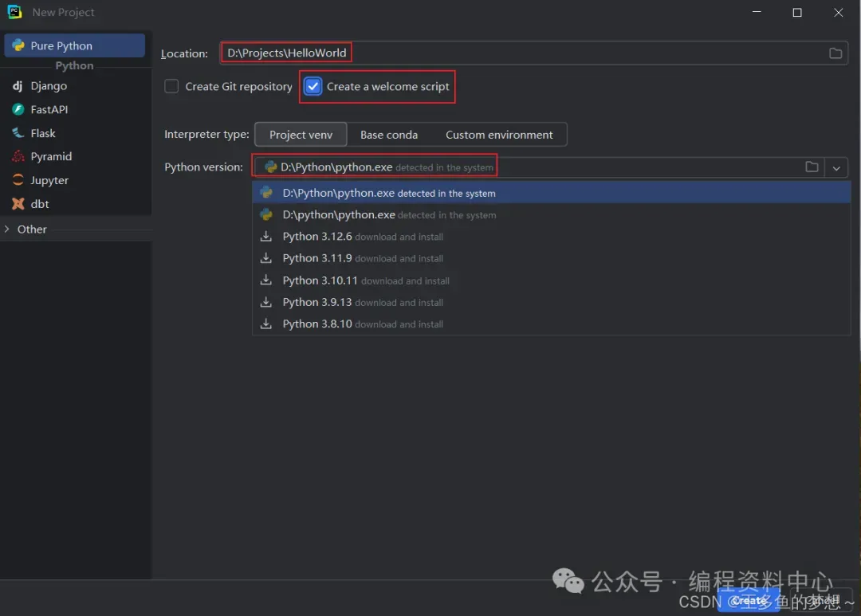Minimize the New Project window

757,12
